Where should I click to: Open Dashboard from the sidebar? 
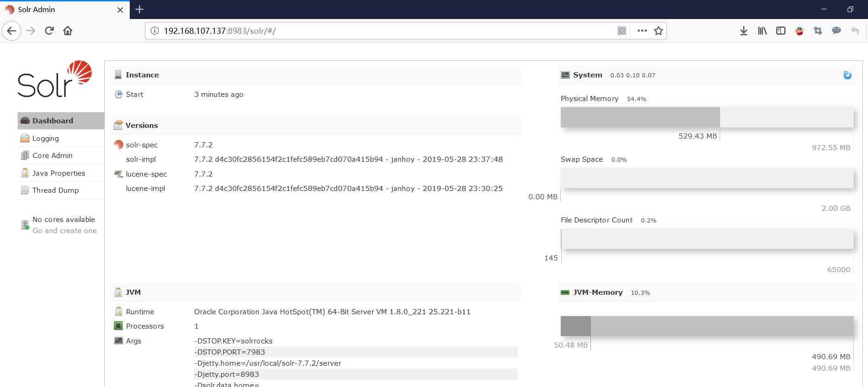click(x=61, y=121)
